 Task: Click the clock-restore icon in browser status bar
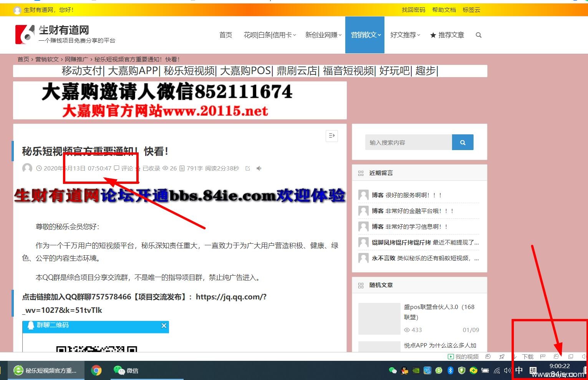(x=488, y=357)
